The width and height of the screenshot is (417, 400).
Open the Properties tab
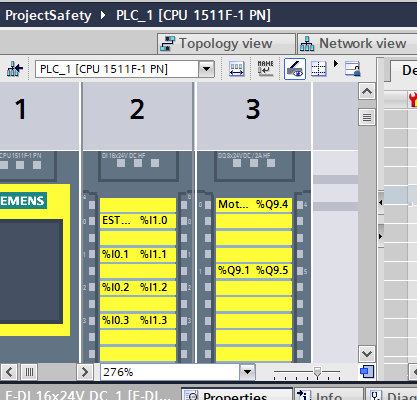point(237,394)
